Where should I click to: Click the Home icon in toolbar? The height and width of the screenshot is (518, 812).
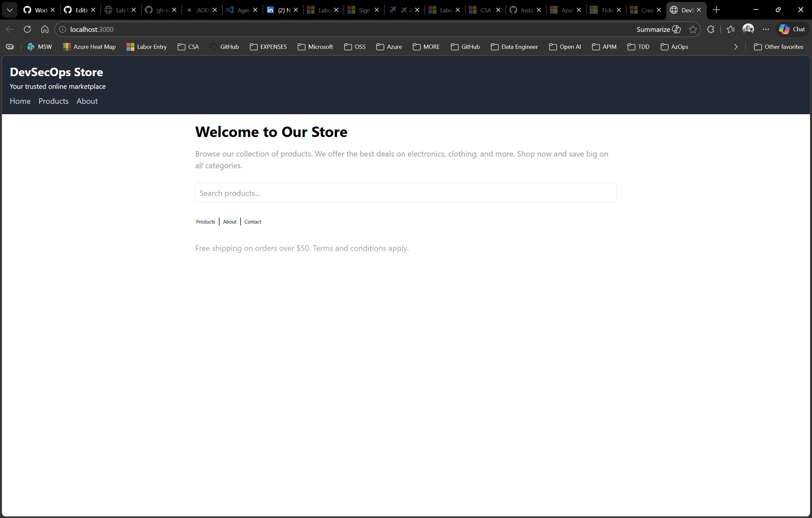(x=45, y=29)
